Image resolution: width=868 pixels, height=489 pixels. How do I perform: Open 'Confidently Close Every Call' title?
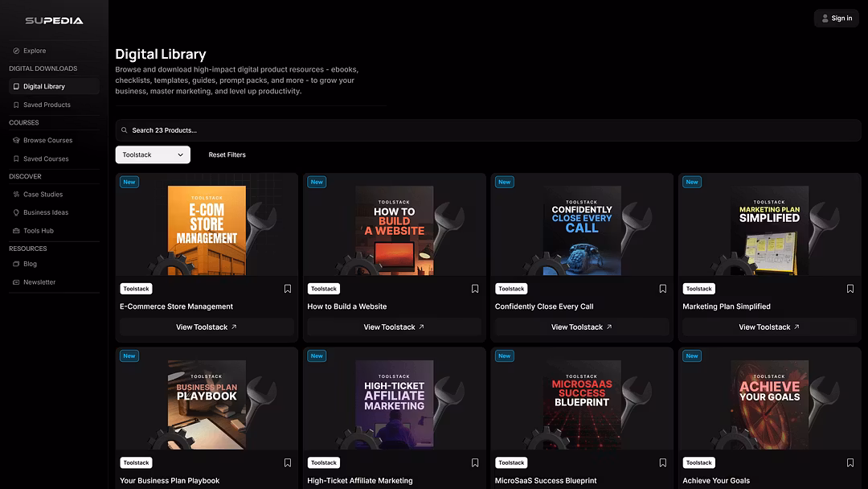[544, 306]
